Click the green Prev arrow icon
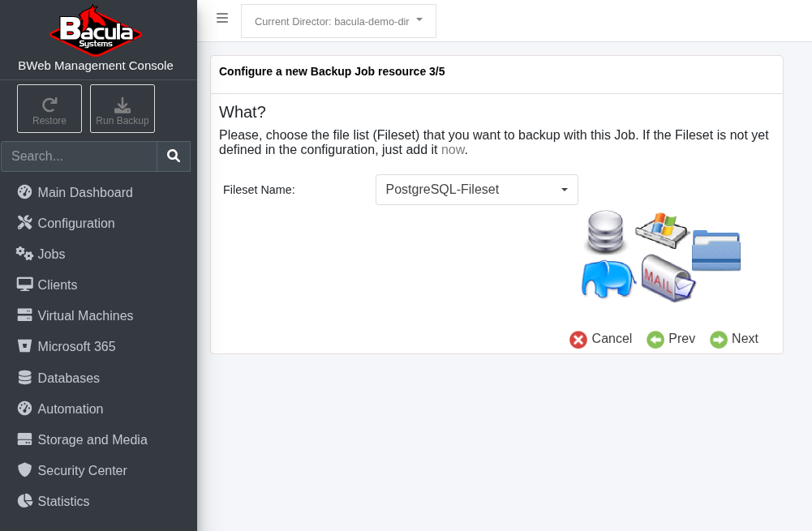 [655, 340]
